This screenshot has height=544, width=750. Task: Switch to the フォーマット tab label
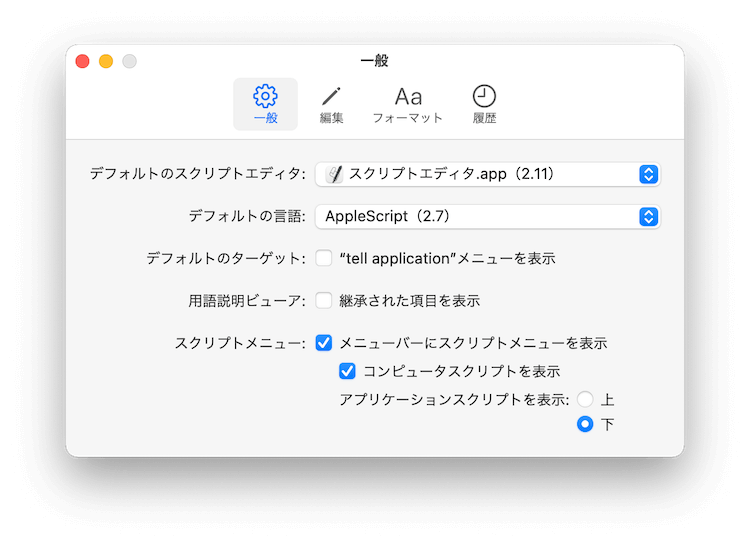(408, 118)
